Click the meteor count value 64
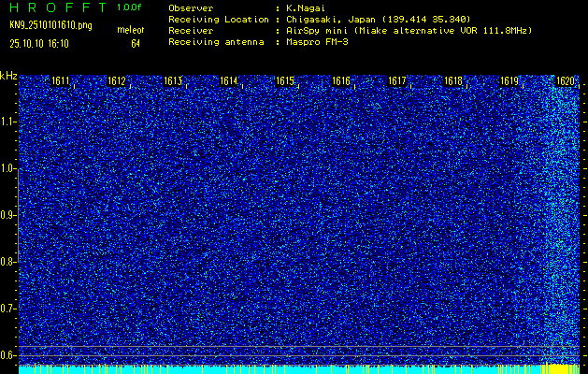This screenshot has height=374, width=588. [136, 43]
